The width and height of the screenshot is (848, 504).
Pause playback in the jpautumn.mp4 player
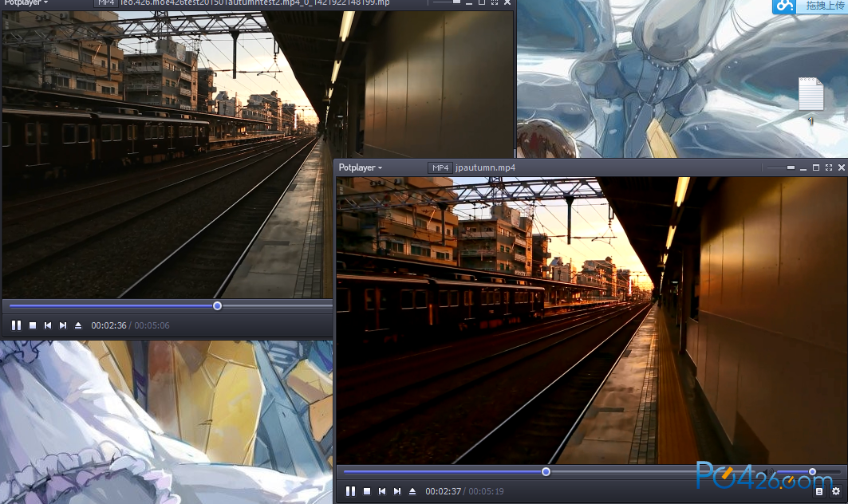(350, 491)
